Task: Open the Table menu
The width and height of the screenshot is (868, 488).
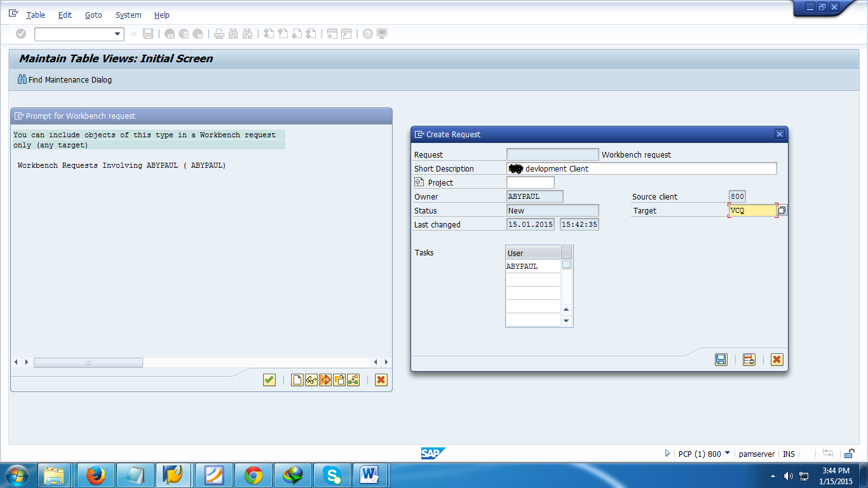Action: [x=35, y=15]
